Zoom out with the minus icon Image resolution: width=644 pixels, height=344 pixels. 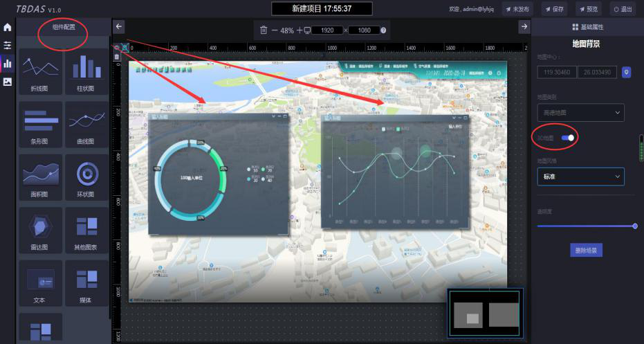coord(275,30)
